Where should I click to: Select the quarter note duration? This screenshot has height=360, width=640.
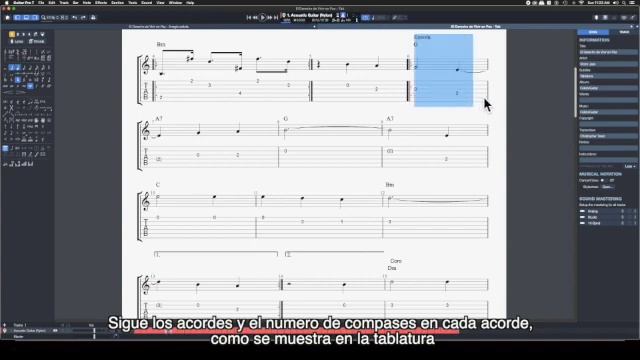18,68
